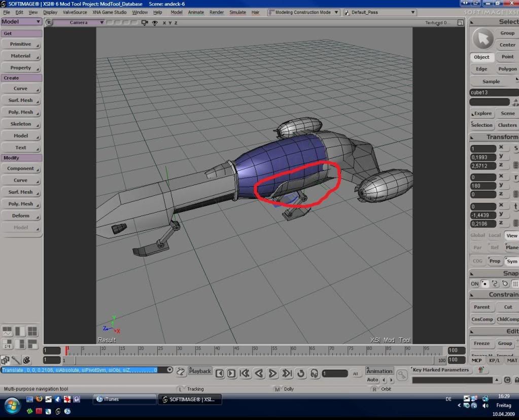This screenshot has width=519, height=420.
Task: Open the Simulate menu
Action: [x=237, y=12]
